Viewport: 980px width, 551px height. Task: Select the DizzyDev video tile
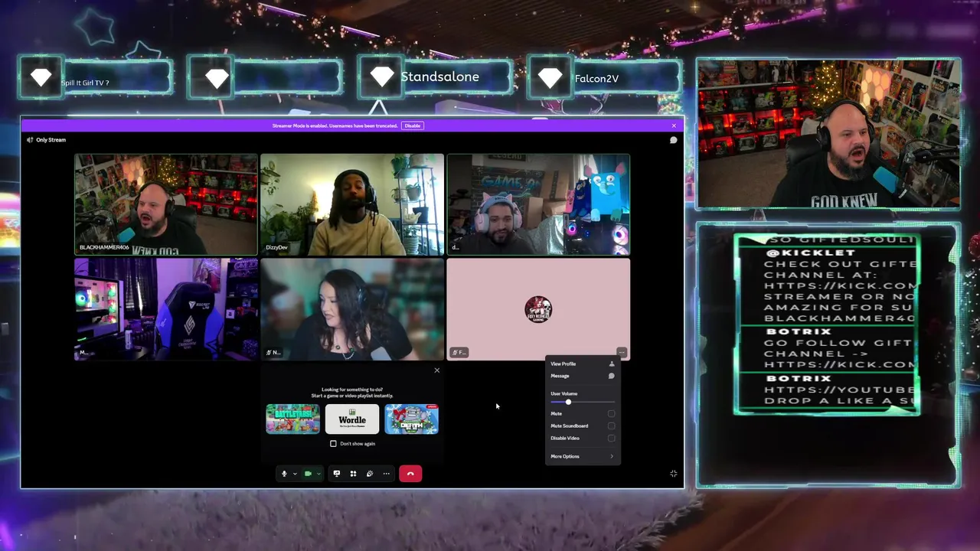tap(352, 204)
